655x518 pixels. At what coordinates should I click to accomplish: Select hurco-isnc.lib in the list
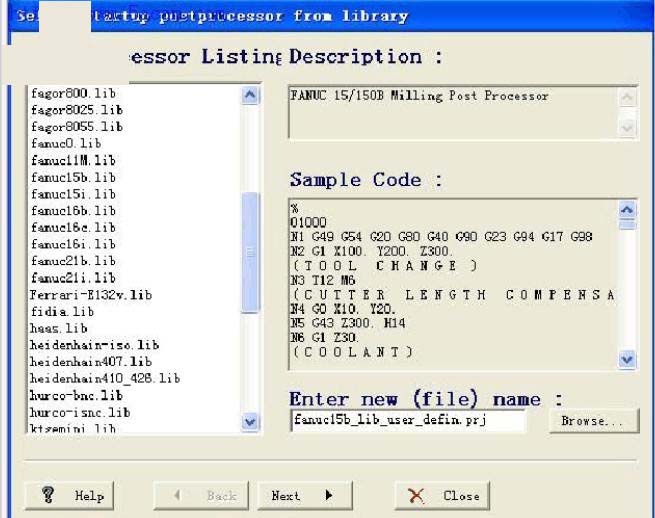point(80,413)
